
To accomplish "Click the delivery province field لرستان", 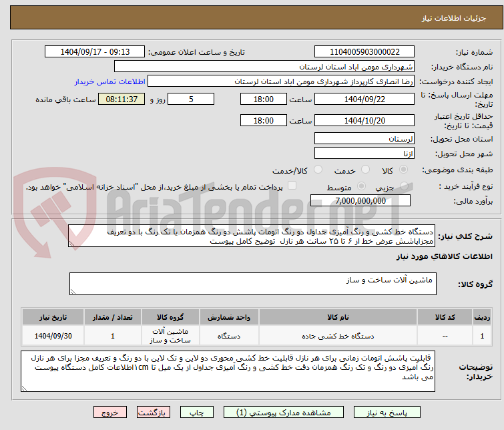I will tap(364, 139).
